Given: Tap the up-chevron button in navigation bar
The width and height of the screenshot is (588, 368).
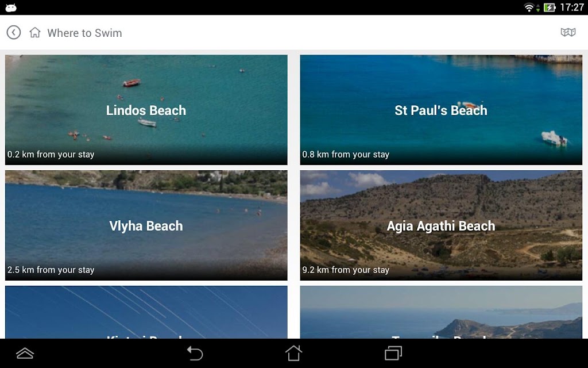Looking at the screenshot, I should pyautogui.click(x=25, y=354).
